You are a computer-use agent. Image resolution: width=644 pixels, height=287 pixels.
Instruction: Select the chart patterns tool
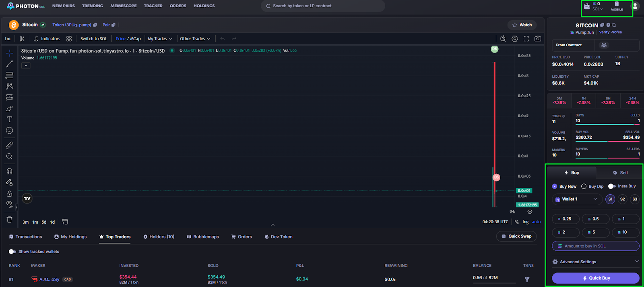(9, 86)
